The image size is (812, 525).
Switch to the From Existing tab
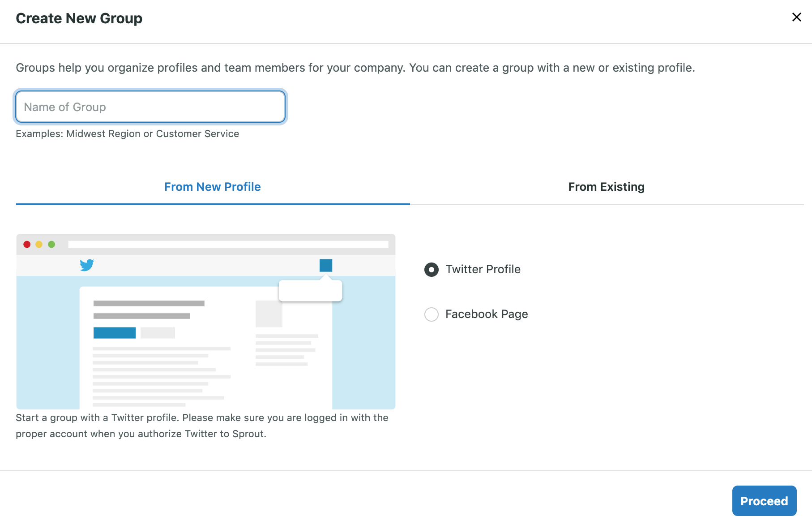607,187
